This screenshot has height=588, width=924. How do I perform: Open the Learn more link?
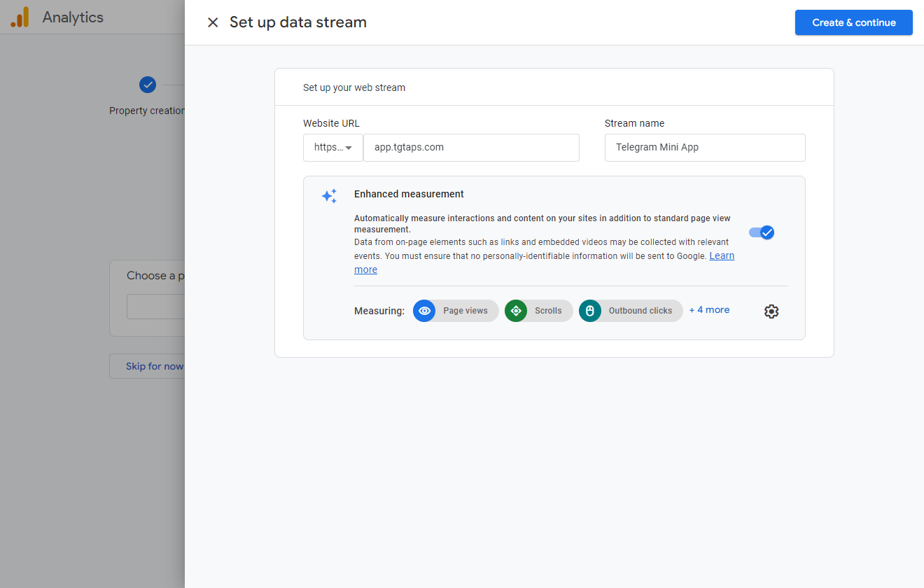(x=721, y=256)
